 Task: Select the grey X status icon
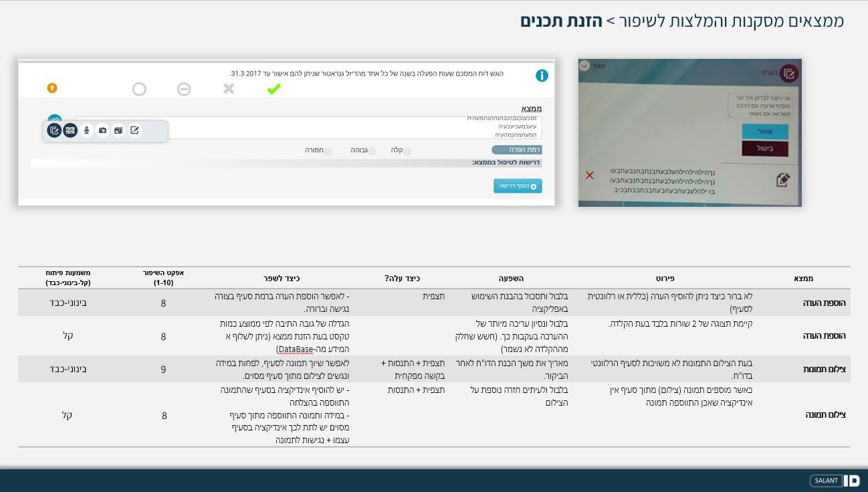[x=229, y=89]
